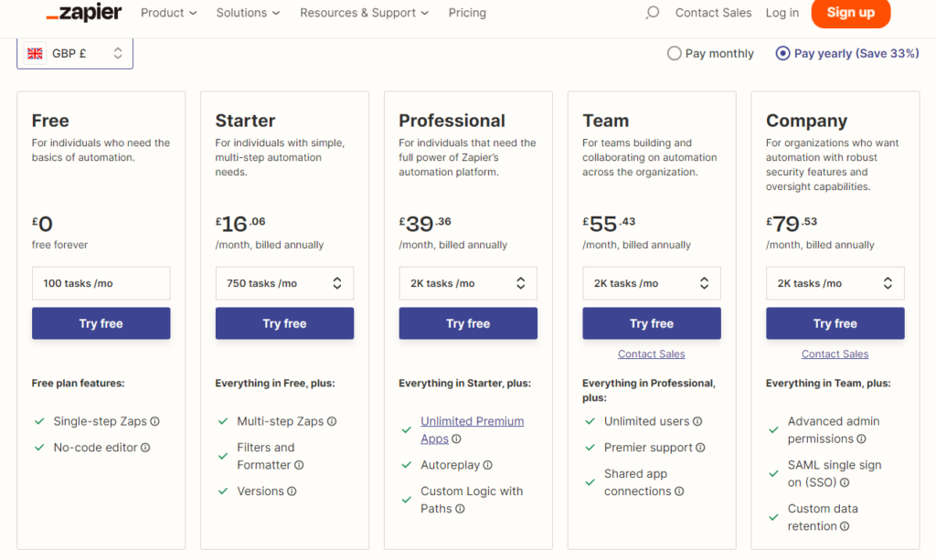Screen dimensions: 936x560
Task: Open Contact Sales link under Company
Action: (x=835, y=354)
